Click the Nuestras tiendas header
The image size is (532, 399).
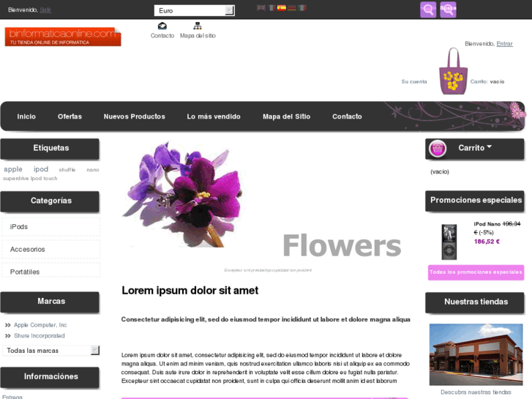[x=475, y=302]
